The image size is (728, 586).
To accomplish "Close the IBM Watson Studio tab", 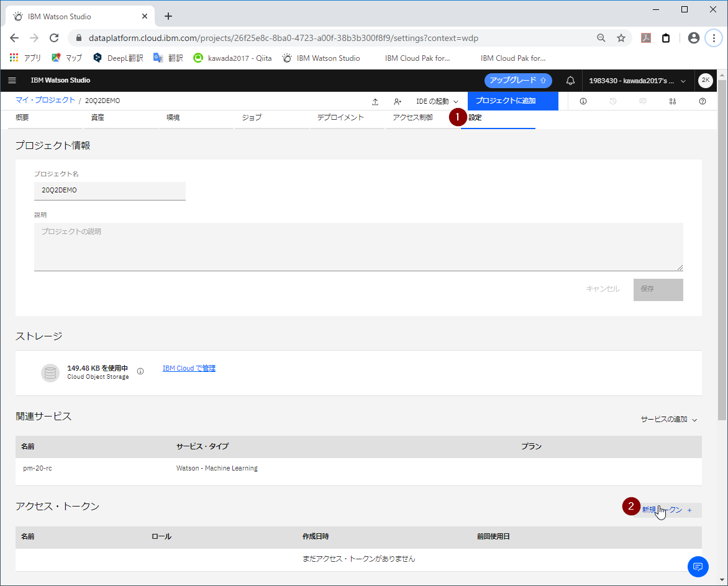I will (x=144, y=16).
